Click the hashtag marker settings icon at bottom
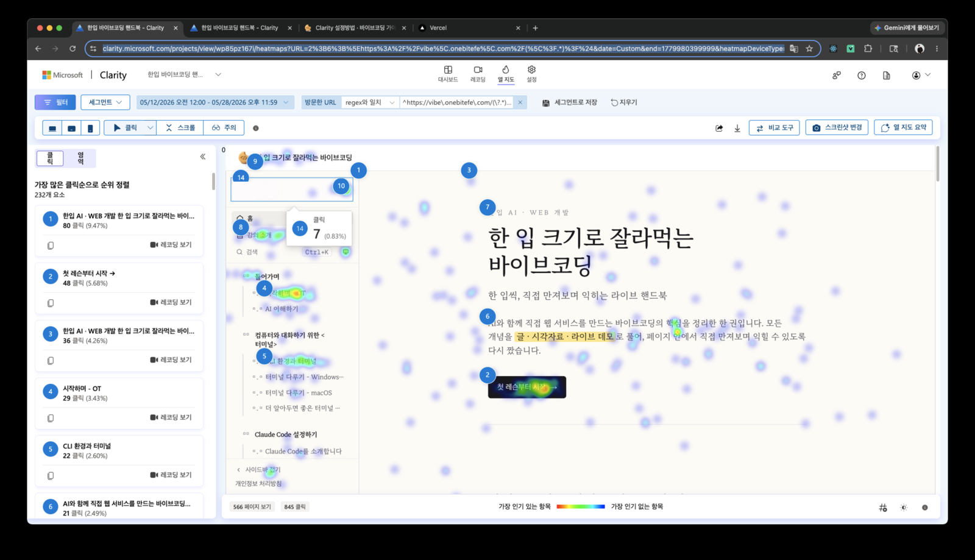The image size is (975, 560). pos(883,508)
